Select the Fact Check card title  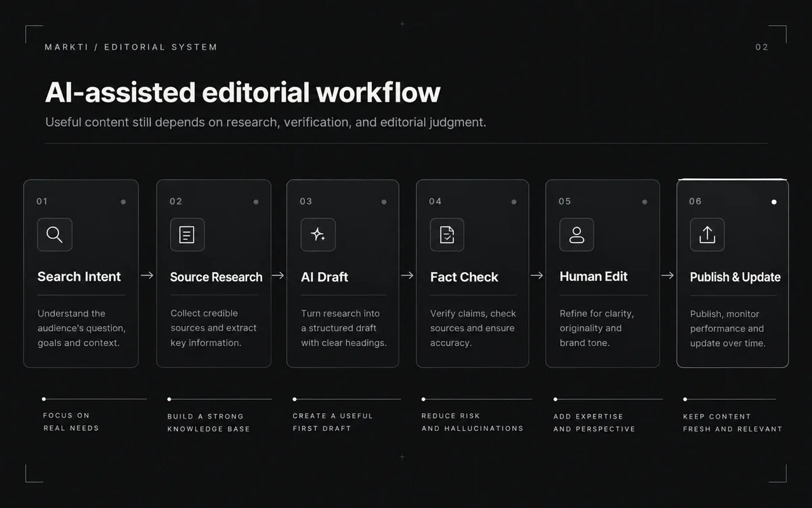464,277
